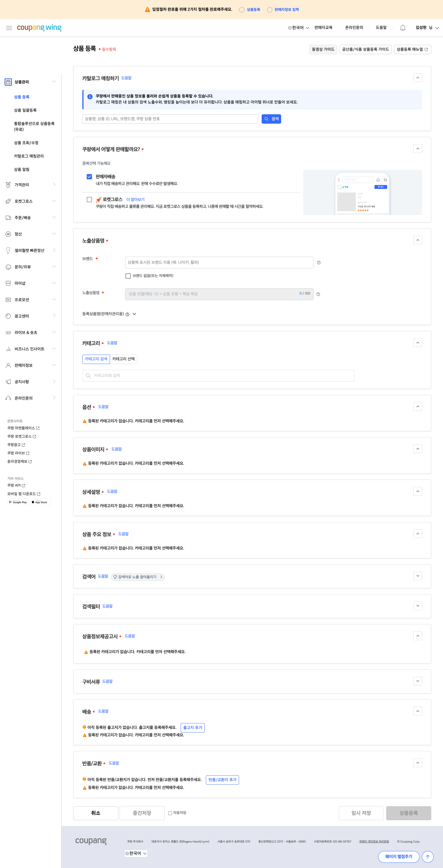
Task: Click the scroll-to-top arrow button
Action: click(x=427, y=857)
